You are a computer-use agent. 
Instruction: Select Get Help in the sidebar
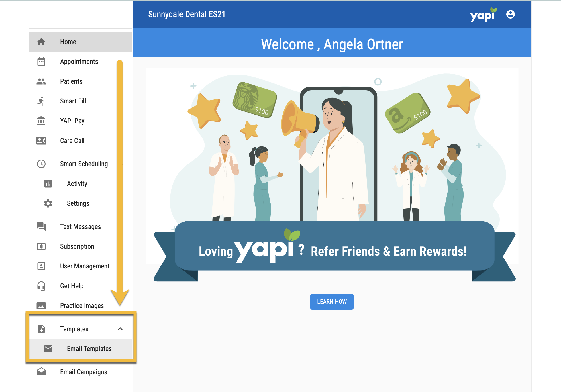click(x=81, y=286)
